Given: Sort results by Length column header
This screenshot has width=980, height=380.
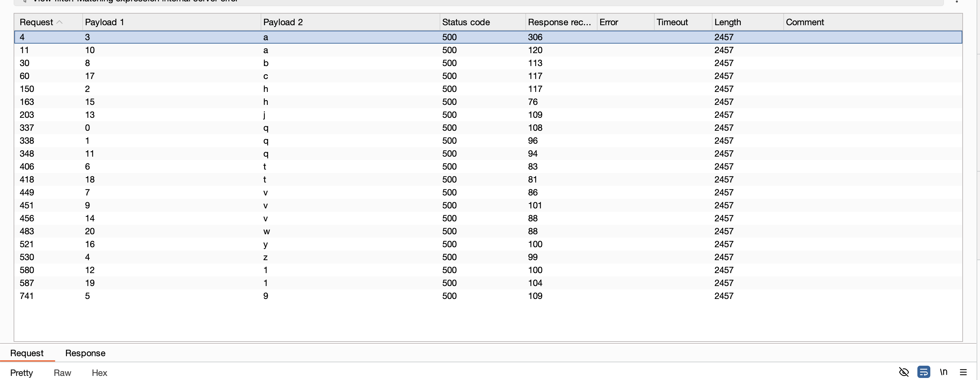Looking at the screenshot, I should [x=748, y=22].
